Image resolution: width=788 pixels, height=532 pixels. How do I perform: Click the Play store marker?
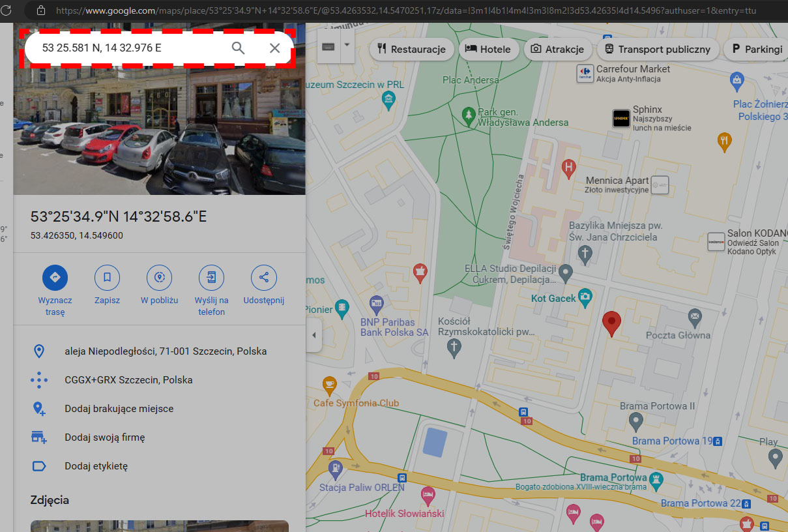click(775, 459)
